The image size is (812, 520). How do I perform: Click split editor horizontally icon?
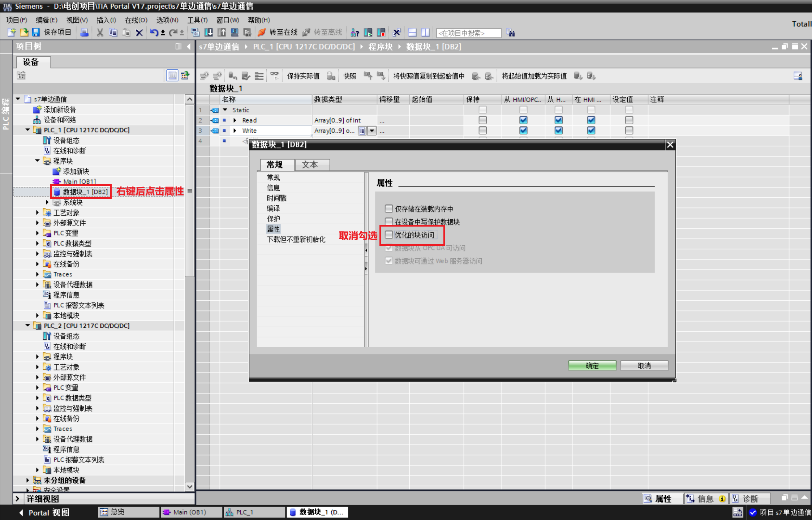point(412,33)
